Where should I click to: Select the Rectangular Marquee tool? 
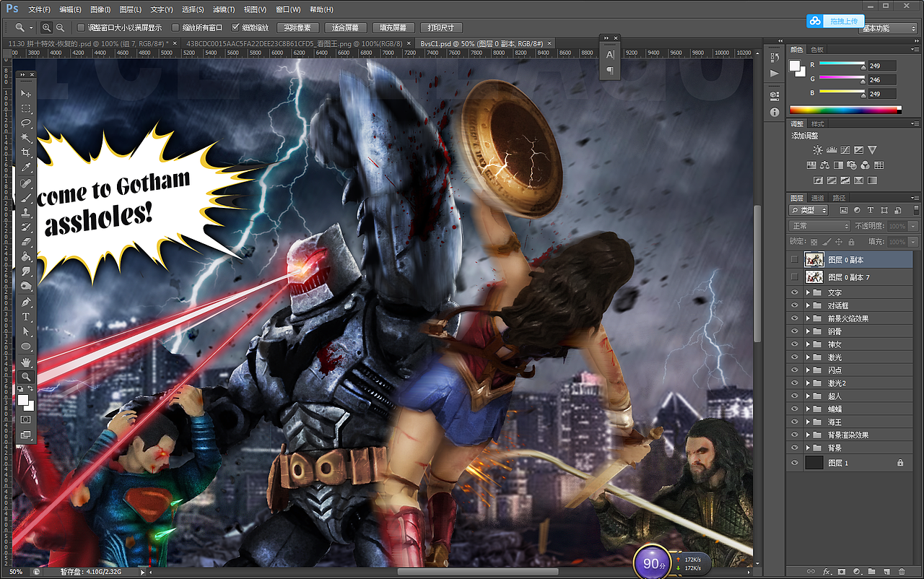tap(26, 109)
